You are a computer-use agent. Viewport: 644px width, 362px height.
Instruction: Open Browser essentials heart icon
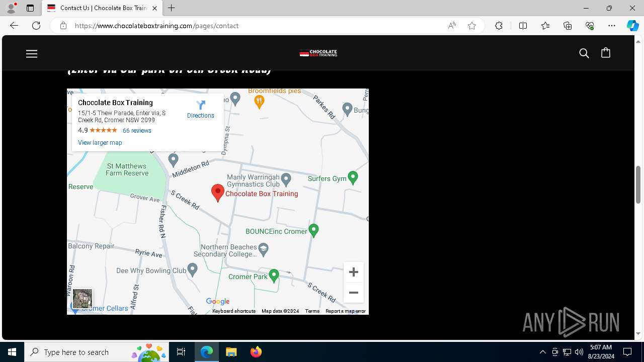click(590, 26)
